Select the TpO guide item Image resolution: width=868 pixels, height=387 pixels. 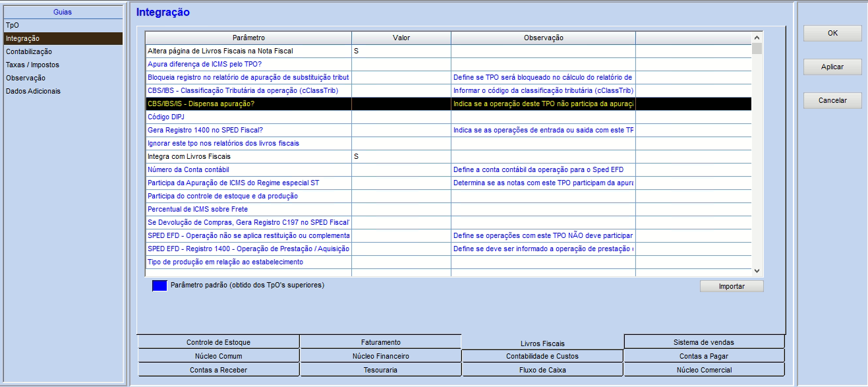(13, 25)
